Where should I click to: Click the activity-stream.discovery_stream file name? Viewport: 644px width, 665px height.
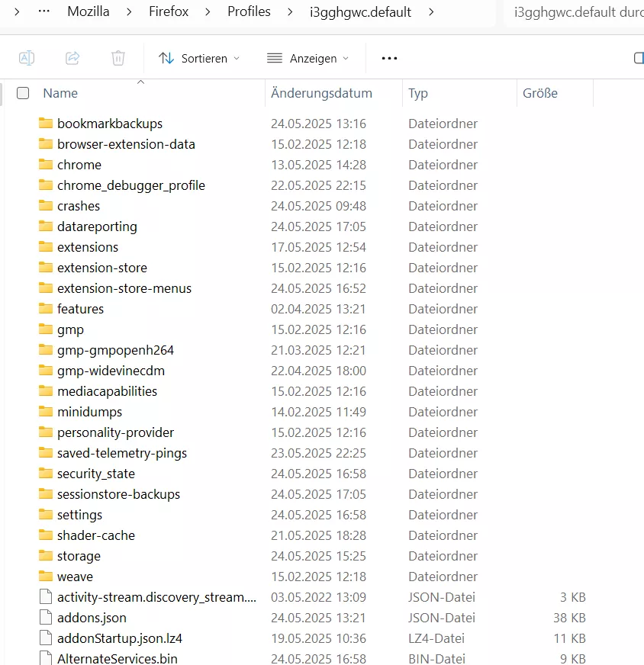tap(156, 597)
